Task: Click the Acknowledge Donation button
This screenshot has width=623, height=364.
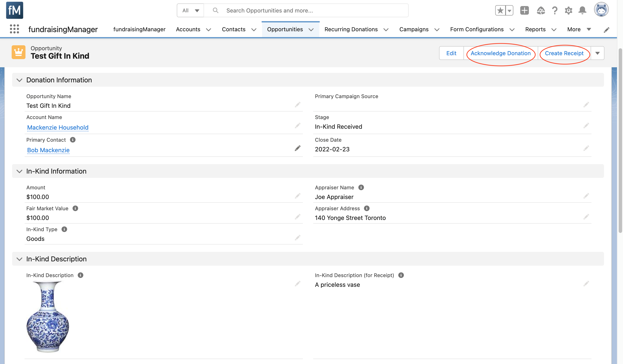Action: [x=500, y=53]
